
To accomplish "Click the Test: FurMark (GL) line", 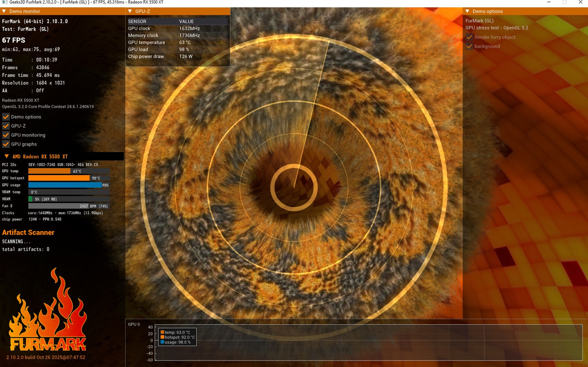I will (x=25, y=29).
